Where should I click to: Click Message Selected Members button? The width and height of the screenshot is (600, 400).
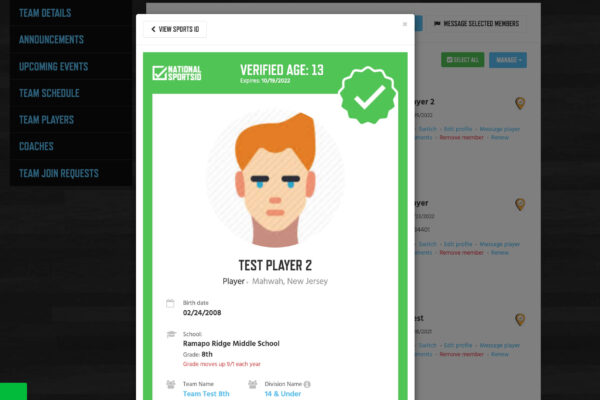click(x=477, y=24)
